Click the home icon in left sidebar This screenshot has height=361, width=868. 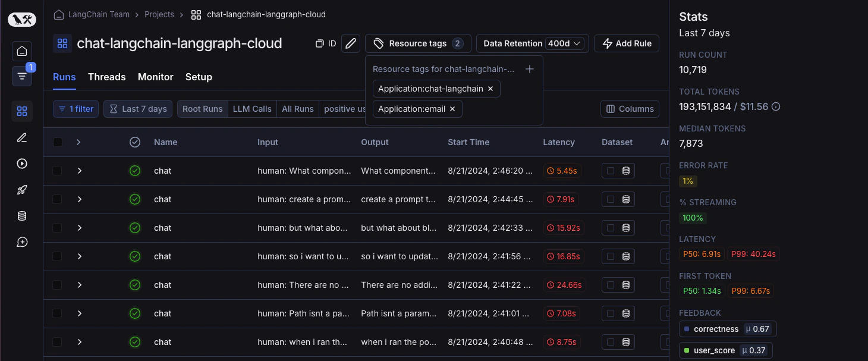pyautogui.click(x=22, y=51)
